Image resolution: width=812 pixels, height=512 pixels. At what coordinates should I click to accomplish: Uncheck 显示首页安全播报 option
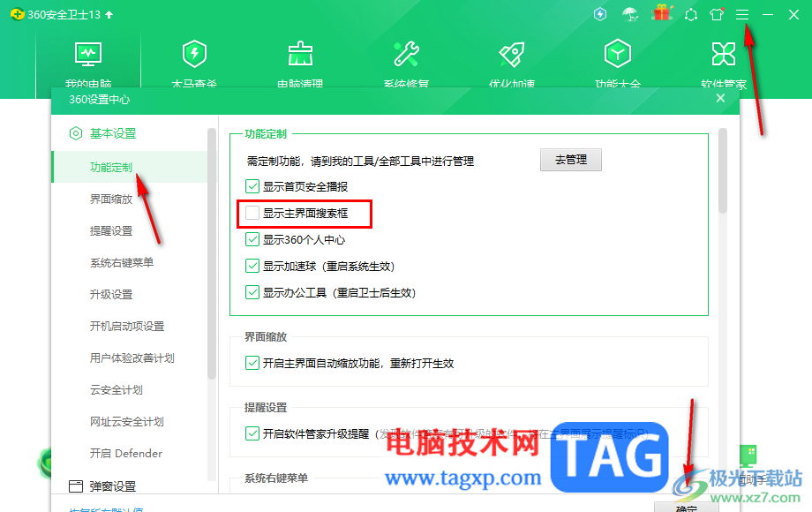252,186
